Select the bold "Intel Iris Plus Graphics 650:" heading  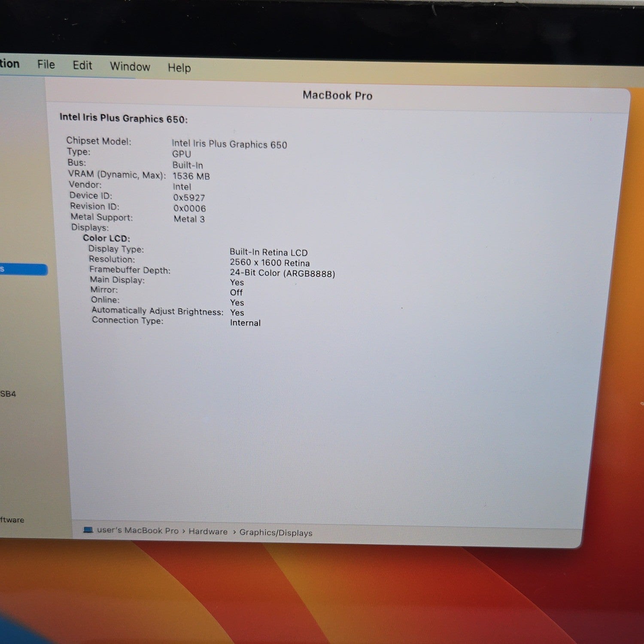click(124, 118)
